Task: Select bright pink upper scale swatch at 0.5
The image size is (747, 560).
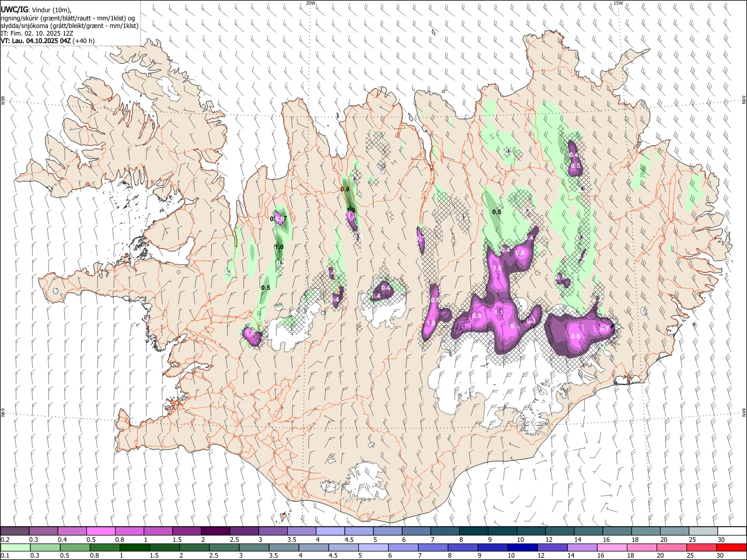Action: pos(100,531)
